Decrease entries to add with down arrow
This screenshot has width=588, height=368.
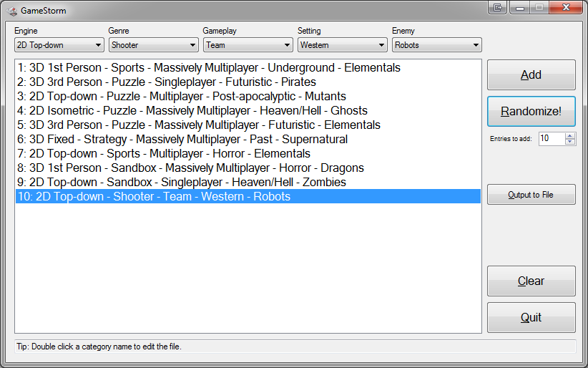point(570,142)
